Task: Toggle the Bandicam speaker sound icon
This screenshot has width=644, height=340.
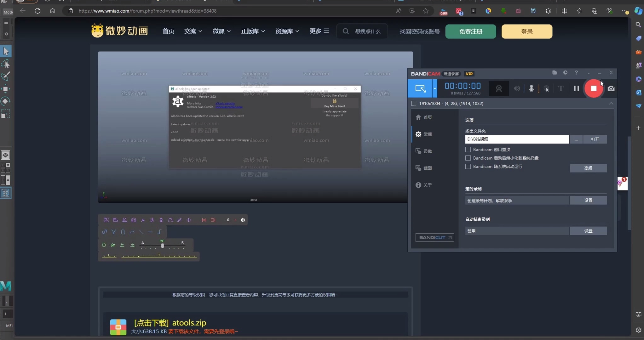Action: (517, 88)
